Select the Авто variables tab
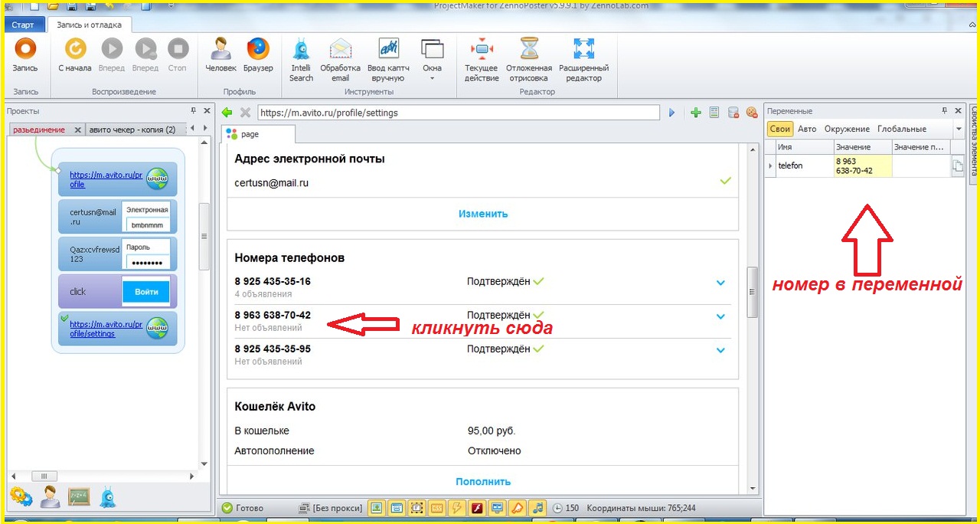Image resolution: width=980 pixels, height=524 pixels. pos(807,129)
